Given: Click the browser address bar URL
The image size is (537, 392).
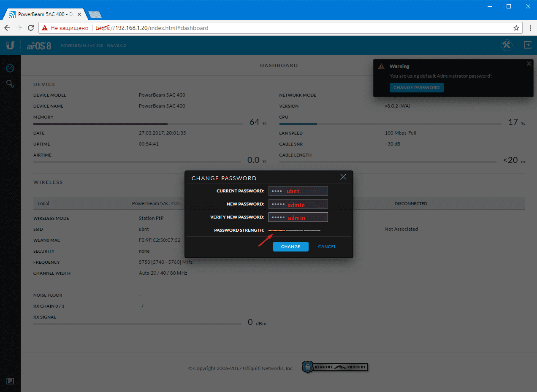Looking at the screenshot, I should click(x=152, y=28).
